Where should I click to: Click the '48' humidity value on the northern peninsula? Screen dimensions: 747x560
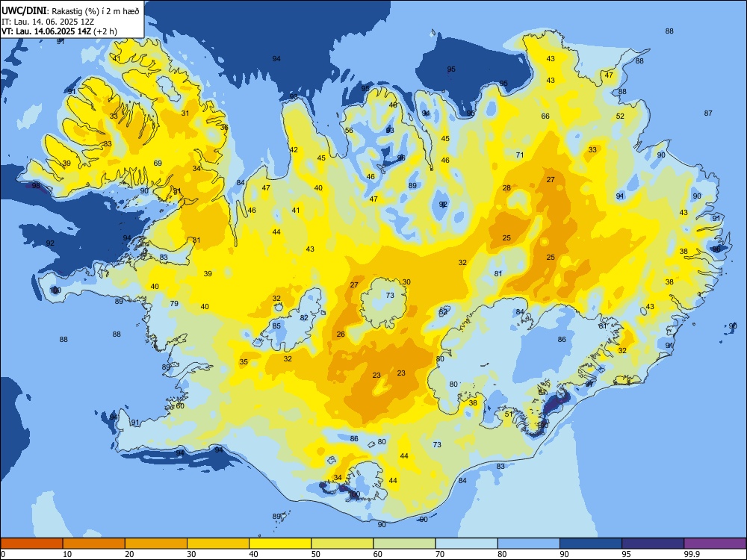393,105
